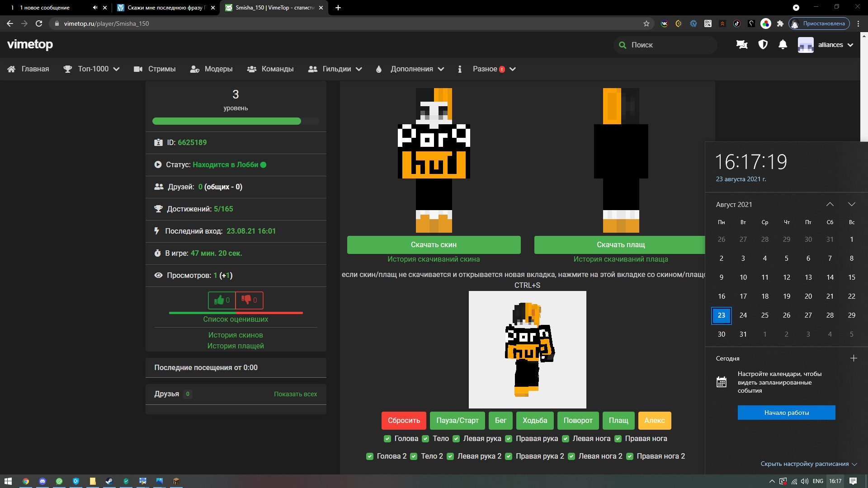The width and height of the screenshot is (868, 488).
Task: Open Steam from the taskbar
Action: [109, 481]
